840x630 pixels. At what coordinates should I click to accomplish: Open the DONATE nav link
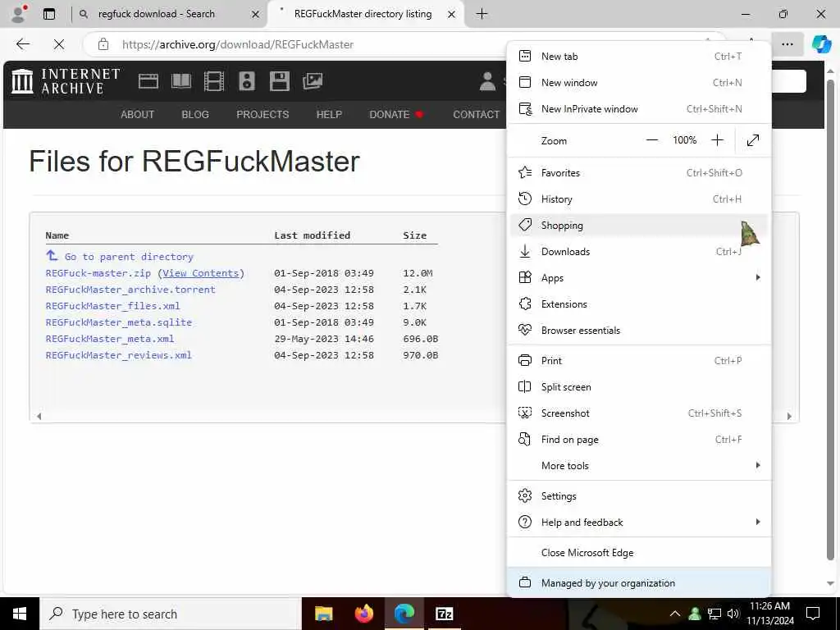390,115
